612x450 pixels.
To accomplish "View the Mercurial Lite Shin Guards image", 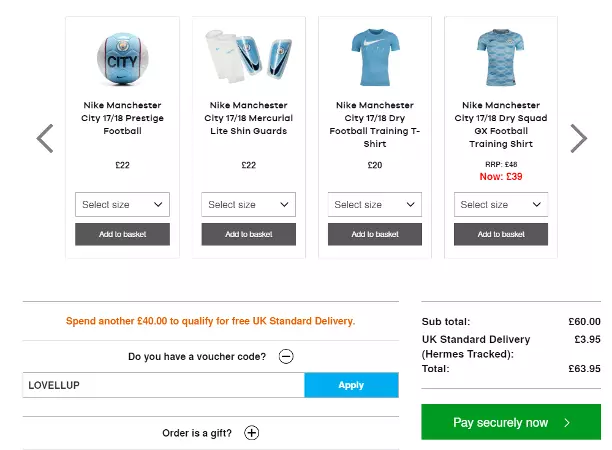I will point(248,57).
